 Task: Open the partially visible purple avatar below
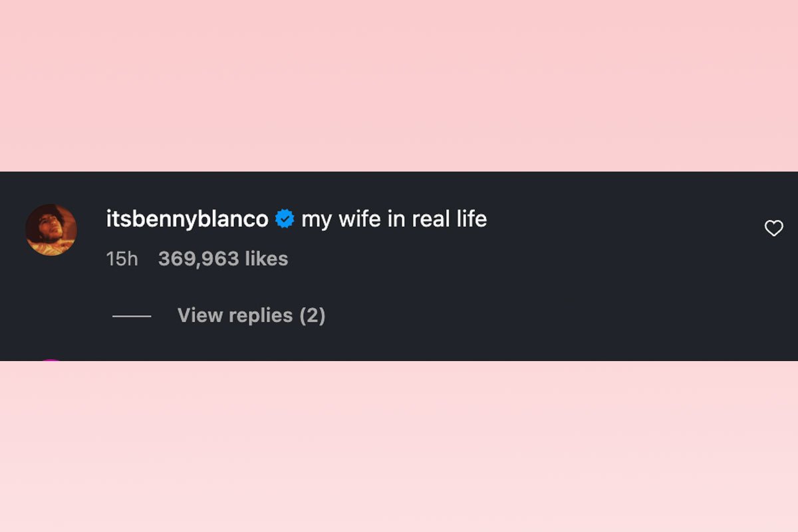pos(52,360)
